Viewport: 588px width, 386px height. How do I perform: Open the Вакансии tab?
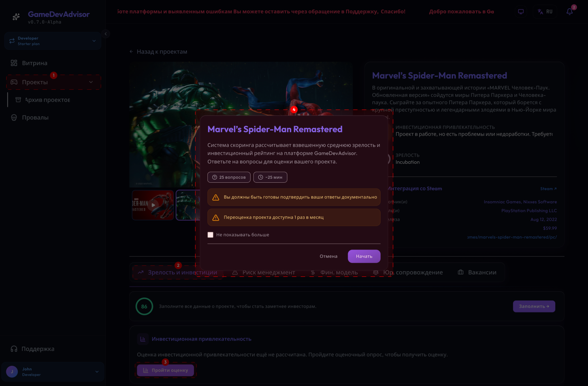[x=477, y=272]
